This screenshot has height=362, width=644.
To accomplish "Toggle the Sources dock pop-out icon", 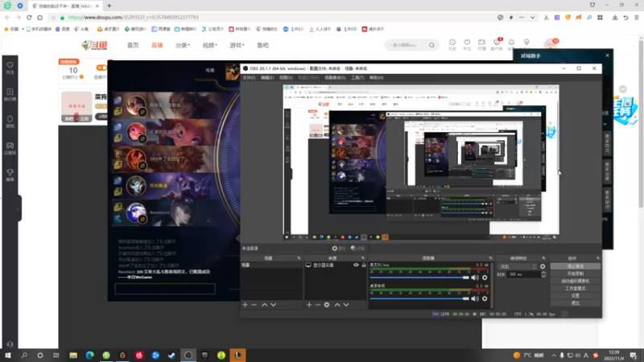I will pos(363,258).
